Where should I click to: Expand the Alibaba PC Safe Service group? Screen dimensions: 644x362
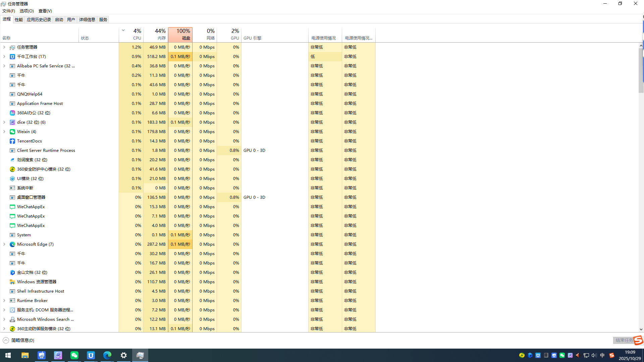[x=4, y=66]
